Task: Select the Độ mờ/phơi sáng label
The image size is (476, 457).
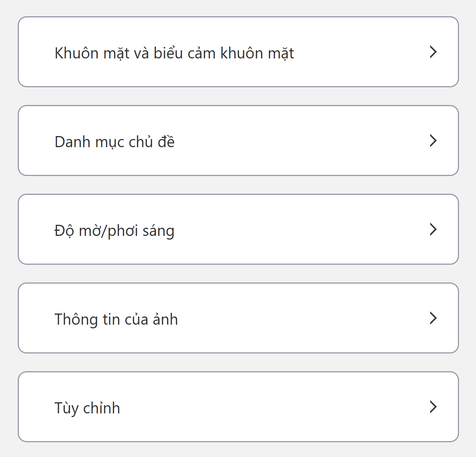Action: (x=115, y=231)
